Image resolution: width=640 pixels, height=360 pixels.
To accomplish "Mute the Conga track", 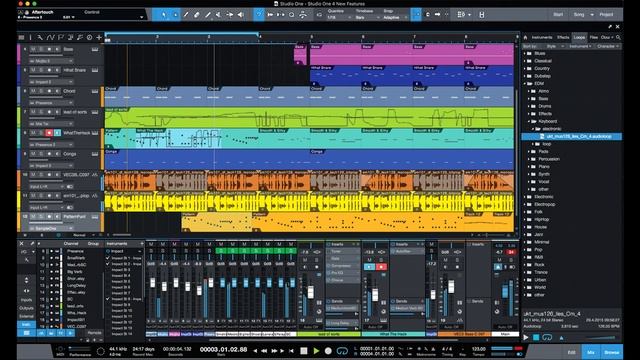I will coord(33,154).
